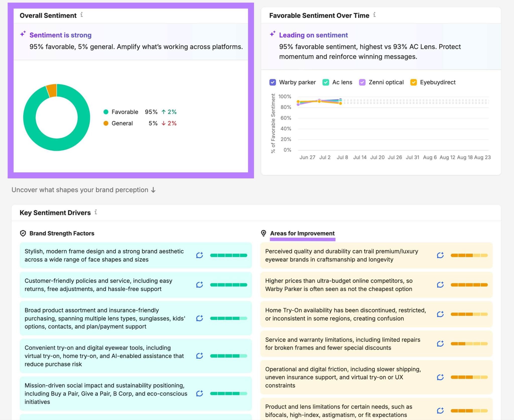Select the Higher prices than ultra-budget competitors card
The image size is (514, 420).
tap(376, 285)
